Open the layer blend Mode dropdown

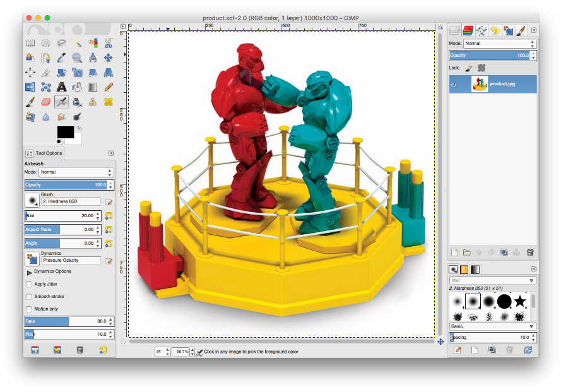[499, 44]
